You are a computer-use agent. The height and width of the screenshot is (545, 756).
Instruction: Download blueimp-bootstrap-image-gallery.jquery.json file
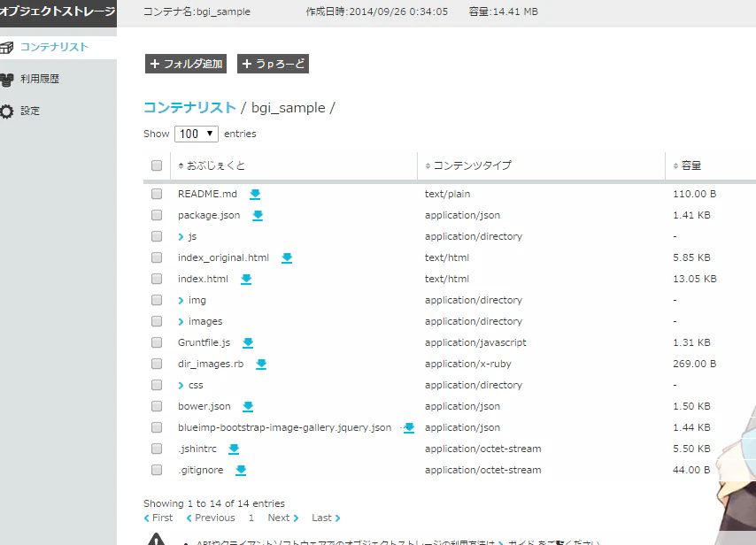coord(409,427)
